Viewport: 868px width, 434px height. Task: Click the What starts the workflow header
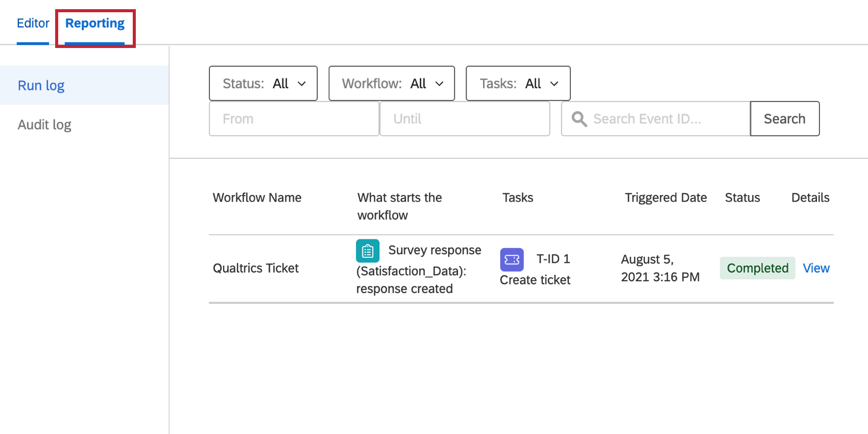point(400,206)
